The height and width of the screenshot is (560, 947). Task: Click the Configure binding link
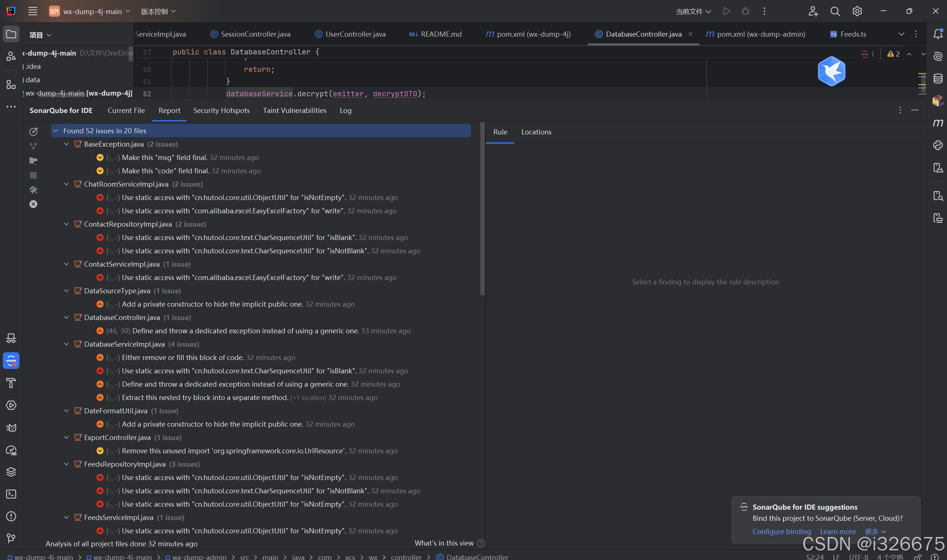point(782,531)
